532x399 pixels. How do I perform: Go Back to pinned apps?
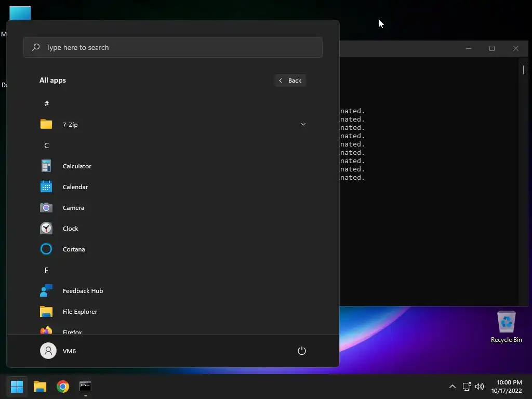coord(290,81)
